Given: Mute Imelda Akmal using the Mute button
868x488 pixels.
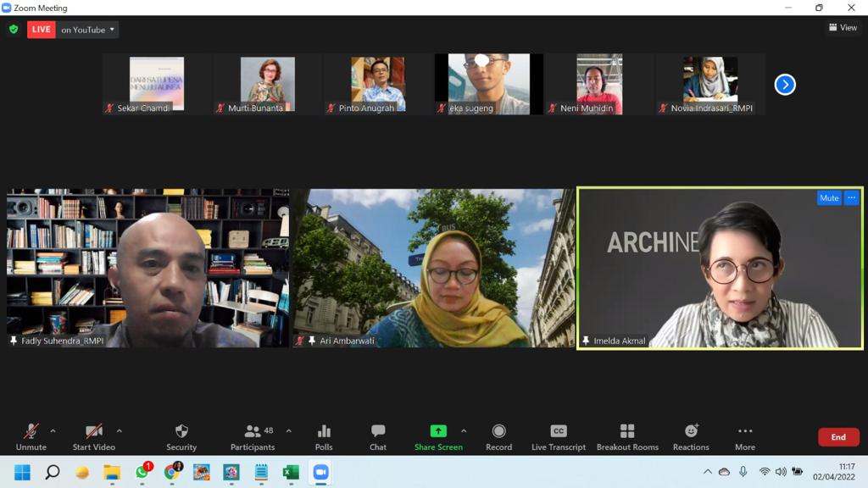Looking at the screenshot, I should point(828,198).
